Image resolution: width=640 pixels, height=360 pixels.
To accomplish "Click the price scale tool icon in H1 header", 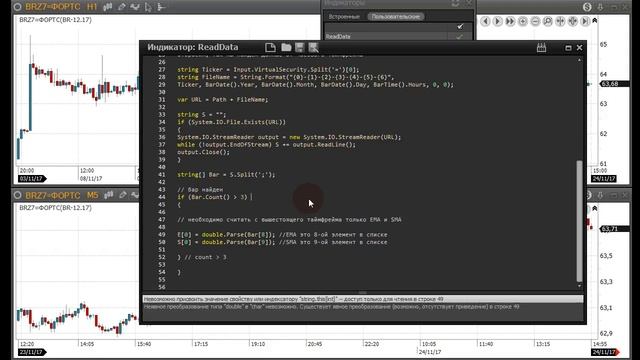I will point(161,7).
